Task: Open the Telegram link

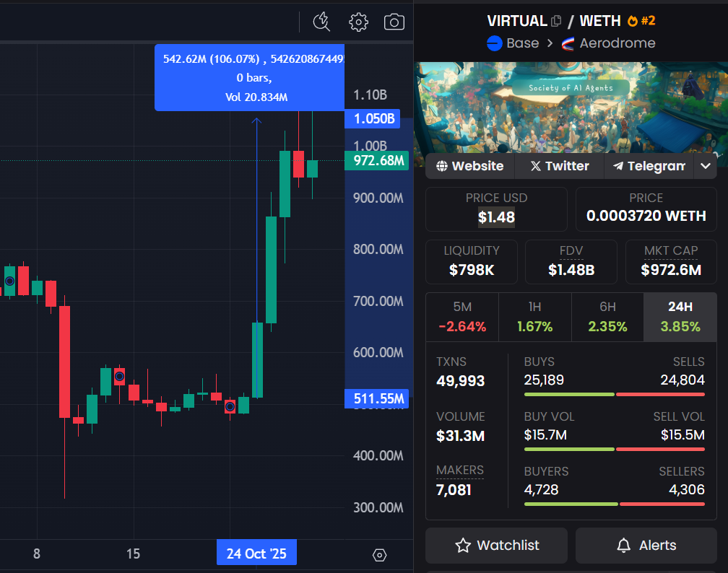Action: coord(649,166)
